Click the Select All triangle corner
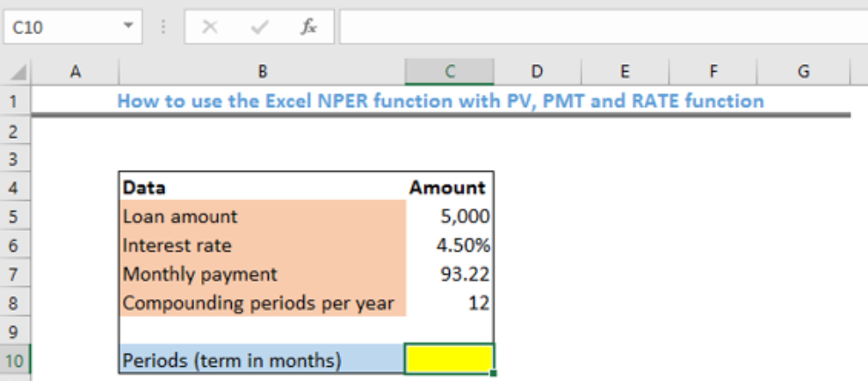868x381 pixels. (x=18, y=73)
